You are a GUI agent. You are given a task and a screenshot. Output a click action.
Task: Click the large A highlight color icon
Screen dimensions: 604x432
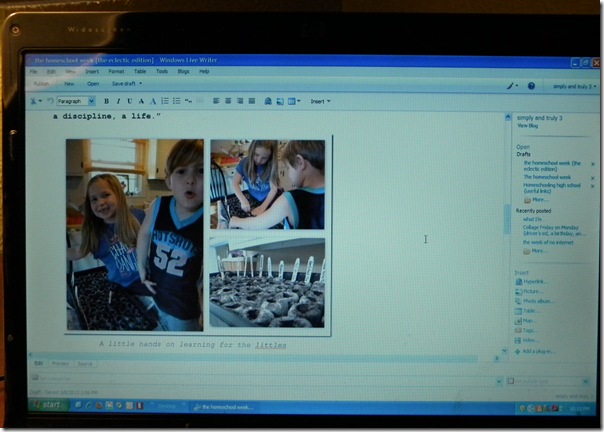click(x=153, y=101)
